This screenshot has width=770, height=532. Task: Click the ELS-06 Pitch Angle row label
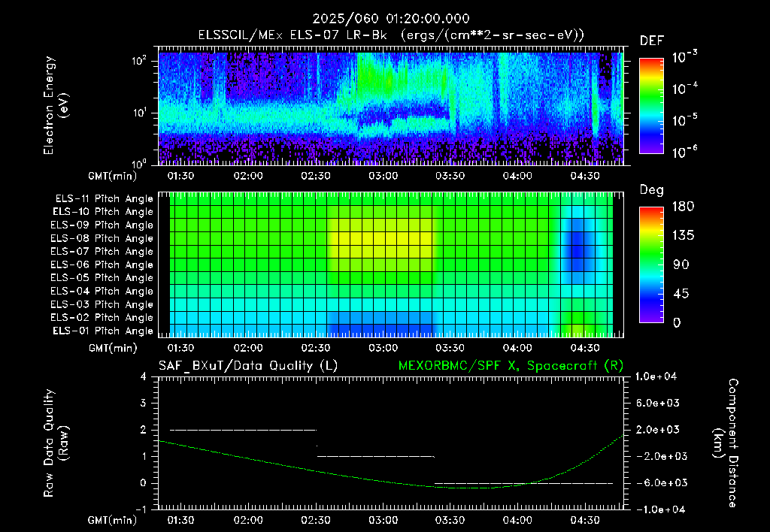102,264
